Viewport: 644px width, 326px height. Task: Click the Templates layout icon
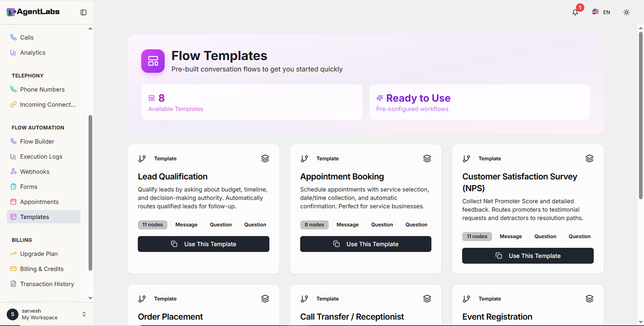(13, 217)
